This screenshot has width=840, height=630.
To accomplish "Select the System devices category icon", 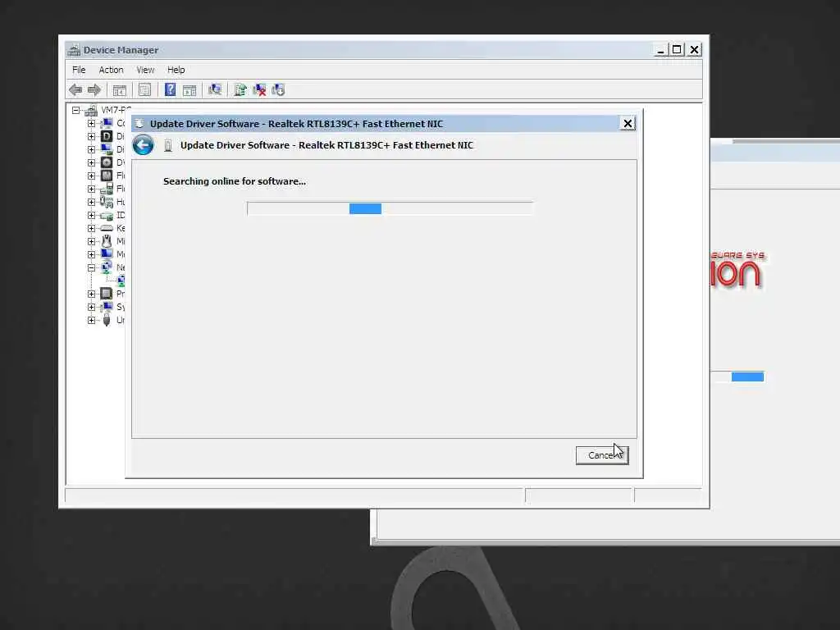I will (107, 307).
